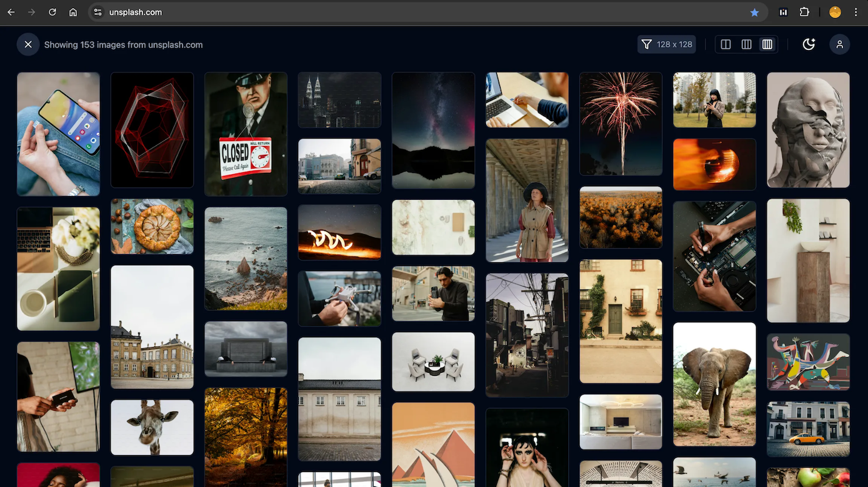Open the Chrome three-dot menu
Image resolution: width=868 pixels, height=487 pixels.
coord(856,12)
